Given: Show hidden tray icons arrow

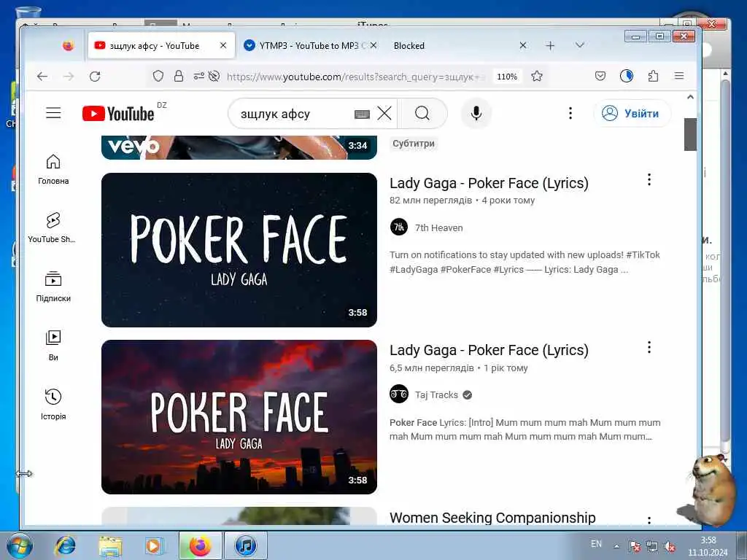Looking at the screenshot, I should tap(616, 546).
